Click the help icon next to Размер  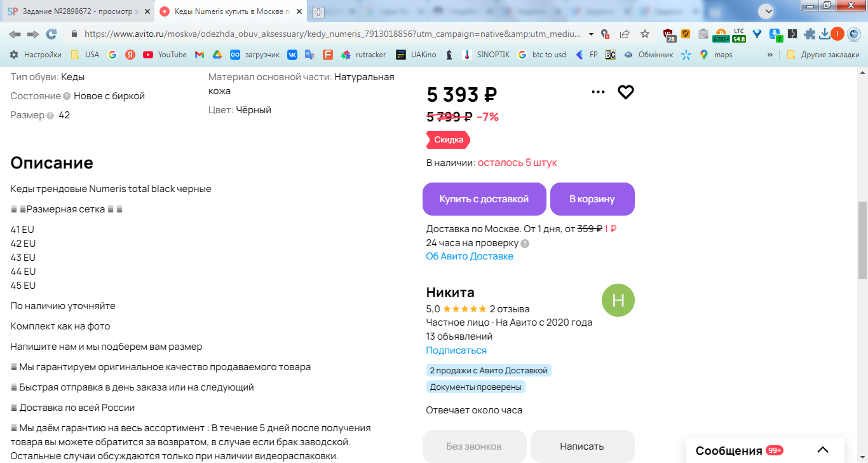[x=50, y=116]
